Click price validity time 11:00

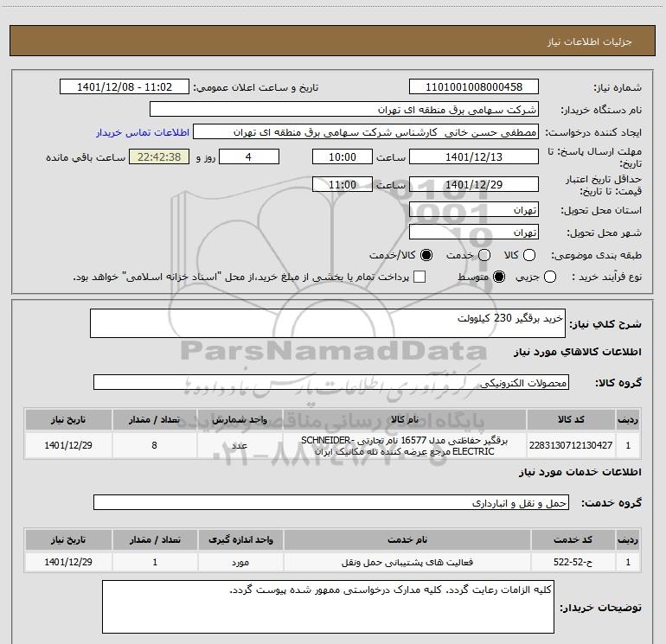point(343,184)
